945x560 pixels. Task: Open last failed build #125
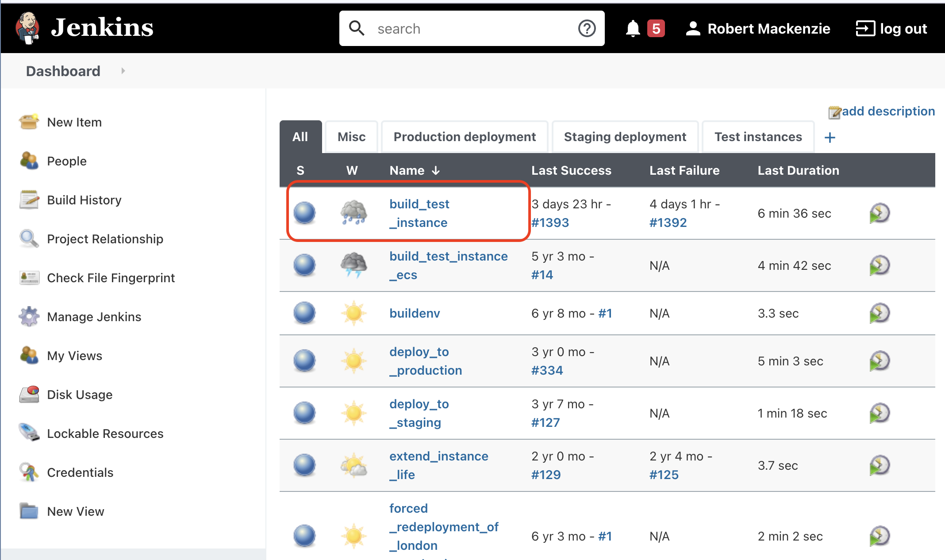[664, 475]
